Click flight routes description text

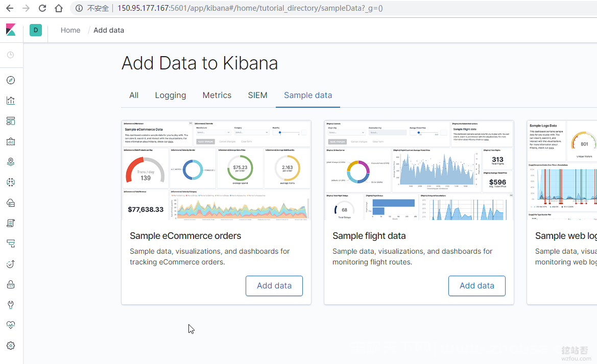[412, 257]
